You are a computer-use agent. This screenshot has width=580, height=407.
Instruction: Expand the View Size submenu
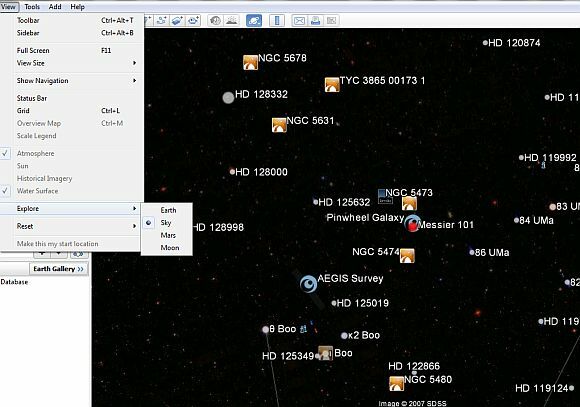tap(72, 63)
